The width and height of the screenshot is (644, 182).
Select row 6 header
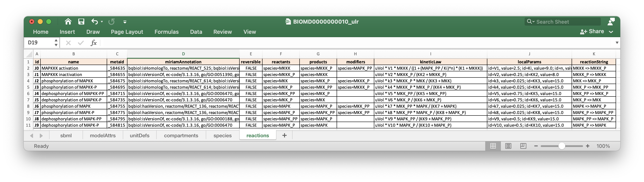coord(28,94)
